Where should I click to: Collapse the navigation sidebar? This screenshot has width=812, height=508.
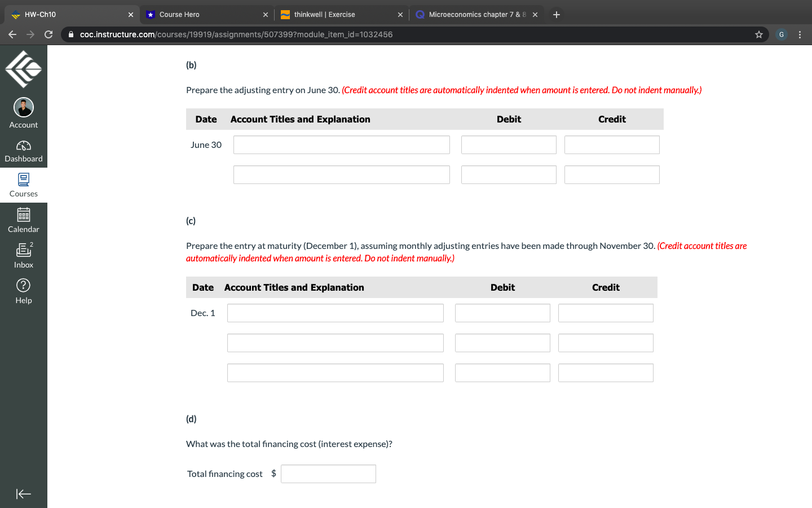tap(23, 494)
